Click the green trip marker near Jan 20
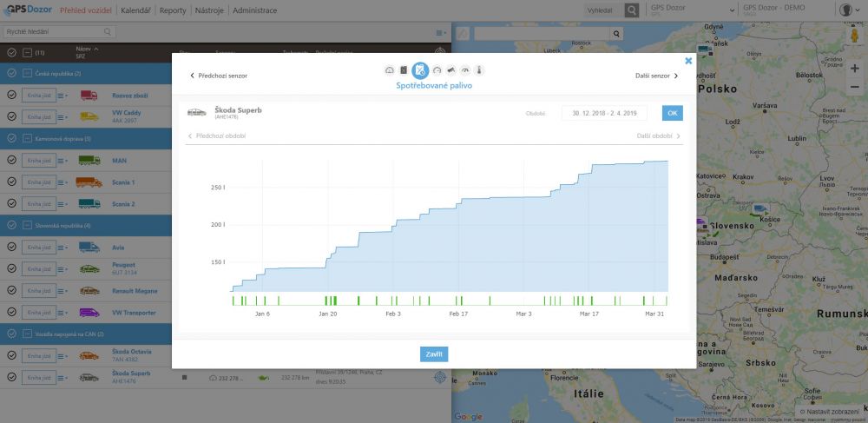The width and height of the screenshot is (868, 423). coord(327,301)
